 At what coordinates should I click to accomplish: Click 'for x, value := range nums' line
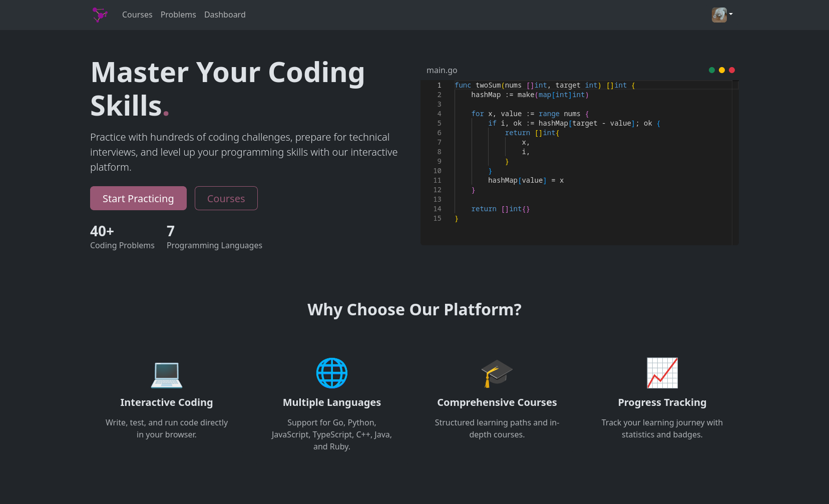coord(530,114)
